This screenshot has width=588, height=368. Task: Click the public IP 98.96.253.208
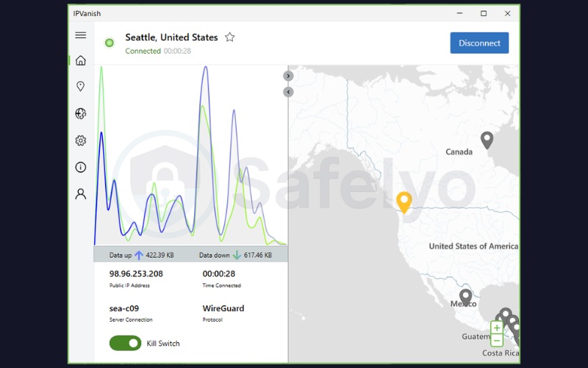pyautogui.click(x=136, y=274)
